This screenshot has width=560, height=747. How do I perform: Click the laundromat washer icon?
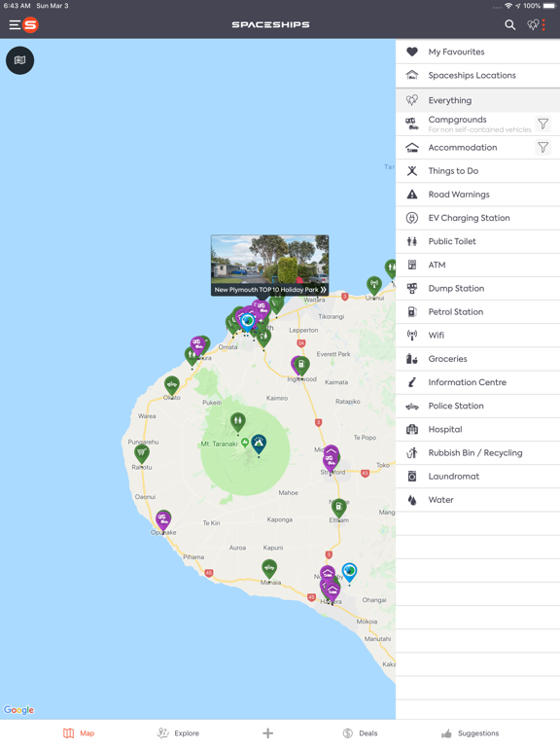click(x=412, y=477)
